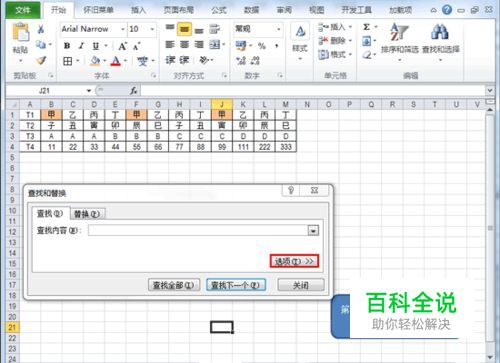Select the Find (查找) tab in dialog

pyautogui.click(x=50, y=213)
